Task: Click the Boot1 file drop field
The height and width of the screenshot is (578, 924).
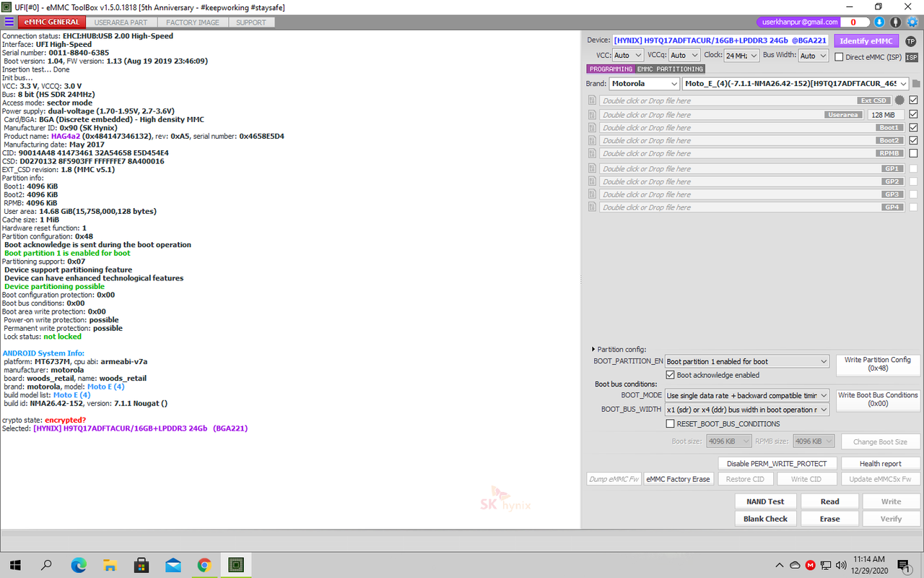Action: point(752,128)
